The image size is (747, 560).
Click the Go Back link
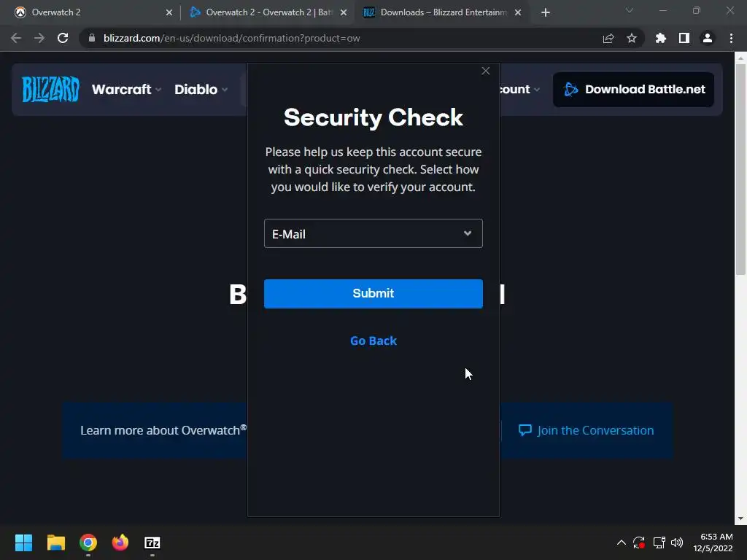pyautogui.click(x=373, y=341)
